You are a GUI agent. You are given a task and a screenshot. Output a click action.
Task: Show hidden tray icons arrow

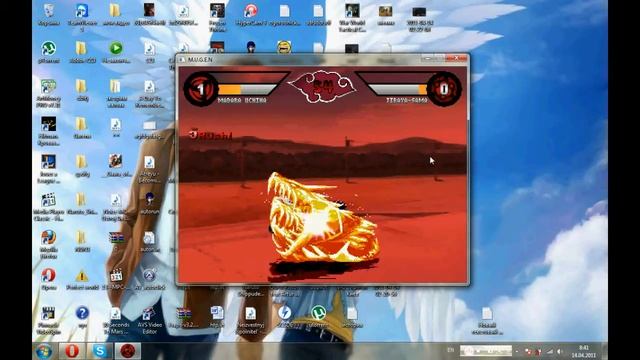pos(517,351)
